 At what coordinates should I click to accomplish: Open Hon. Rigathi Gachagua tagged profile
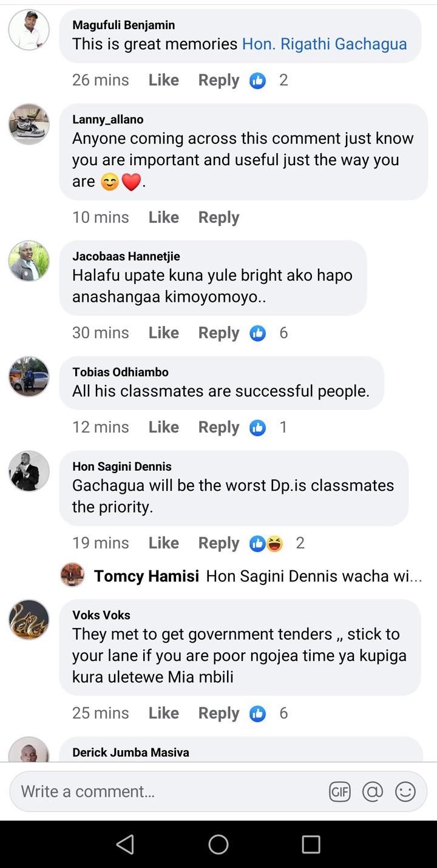(x=325, y=44)
